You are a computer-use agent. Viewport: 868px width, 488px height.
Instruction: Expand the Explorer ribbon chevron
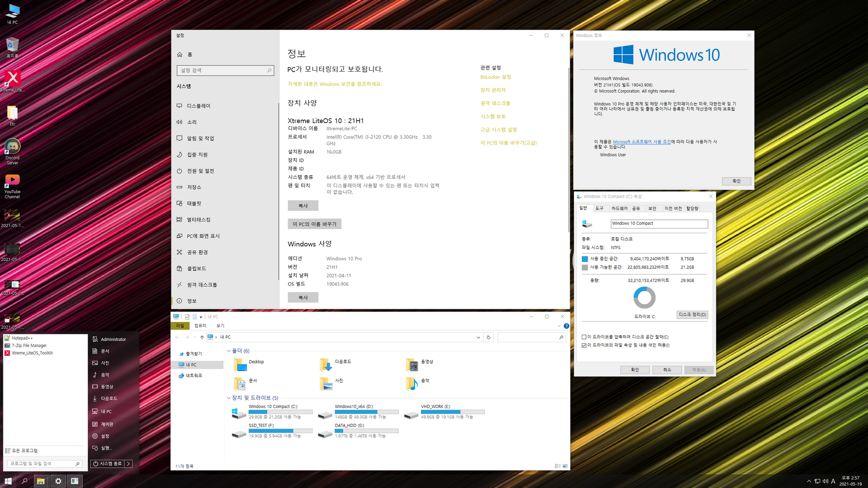pos(559,326)
